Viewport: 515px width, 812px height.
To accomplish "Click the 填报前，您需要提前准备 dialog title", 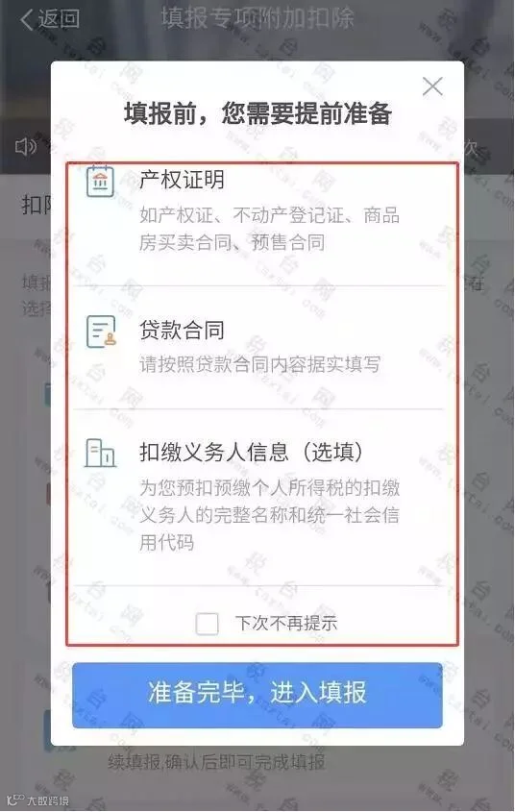I will point(257,112).
